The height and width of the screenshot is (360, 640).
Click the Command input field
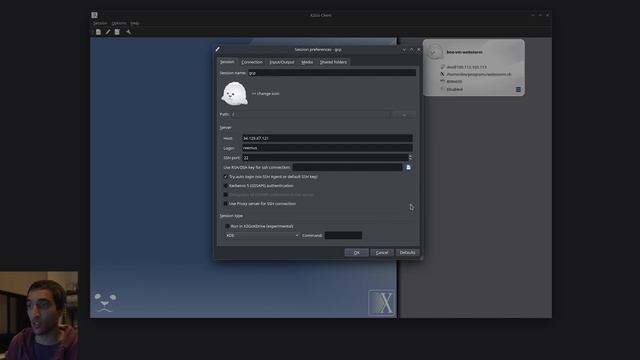click(343, 236)
